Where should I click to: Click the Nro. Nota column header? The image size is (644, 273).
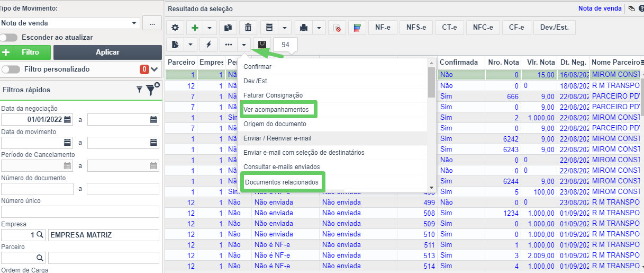(503, 63)
